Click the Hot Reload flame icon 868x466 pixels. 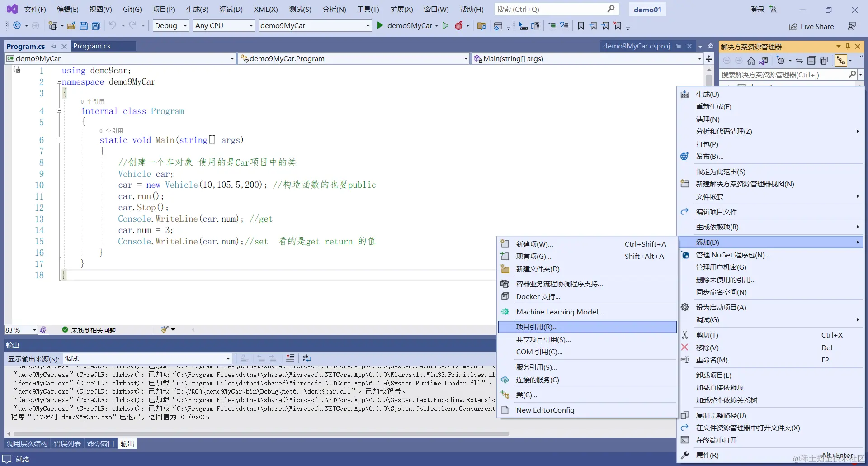459,26
